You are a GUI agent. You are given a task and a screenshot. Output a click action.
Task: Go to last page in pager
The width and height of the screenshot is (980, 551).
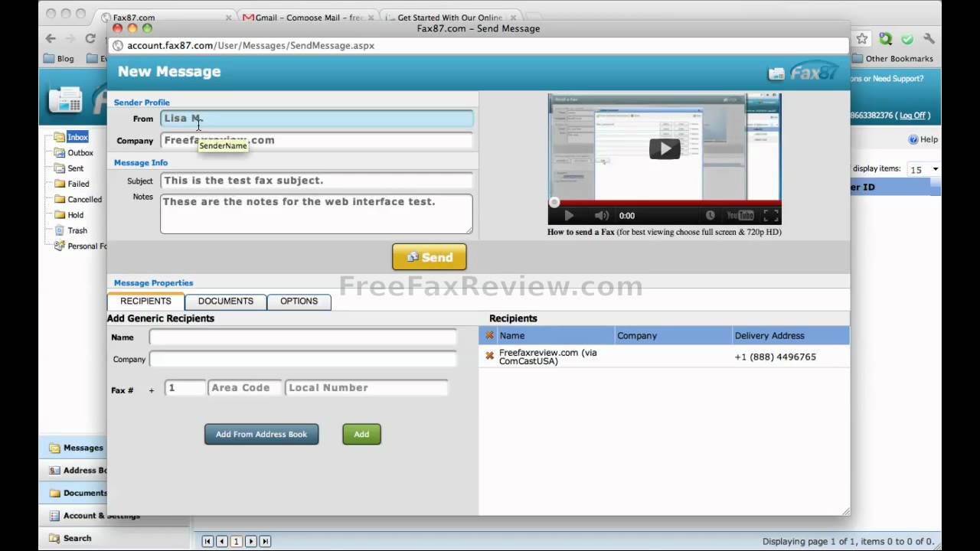pos(265,541)
